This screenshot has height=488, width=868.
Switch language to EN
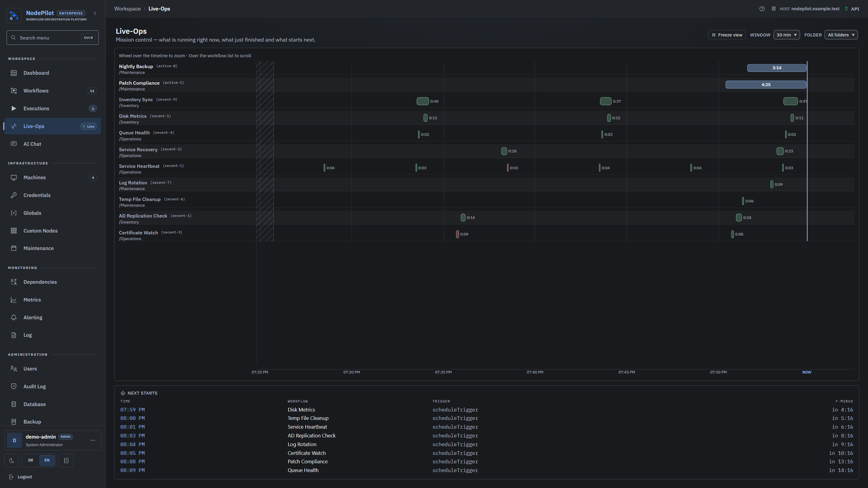(x=47, y=460)
